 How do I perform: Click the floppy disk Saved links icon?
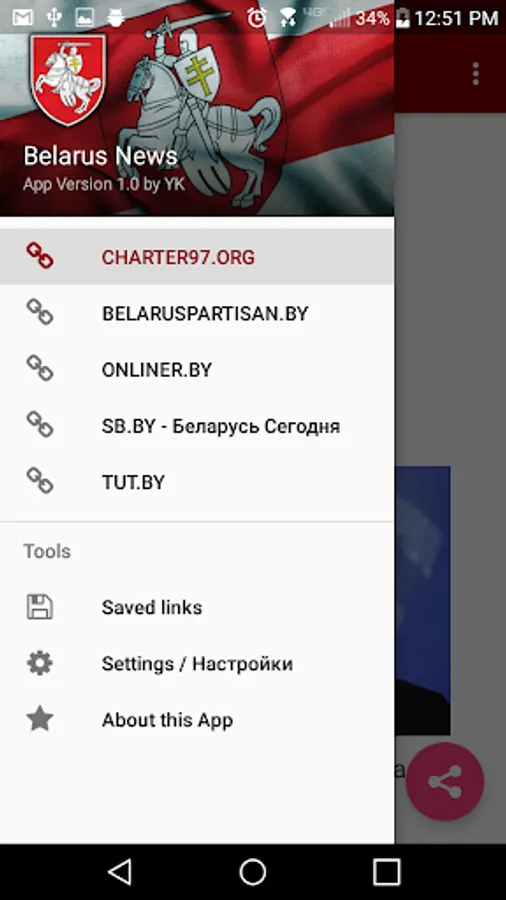40,607
